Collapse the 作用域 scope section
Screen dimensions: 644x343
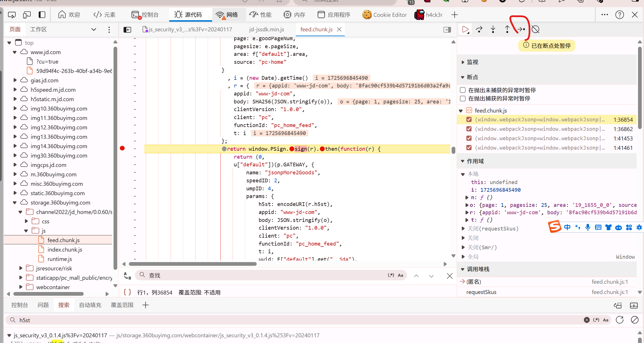pos(463,161)
